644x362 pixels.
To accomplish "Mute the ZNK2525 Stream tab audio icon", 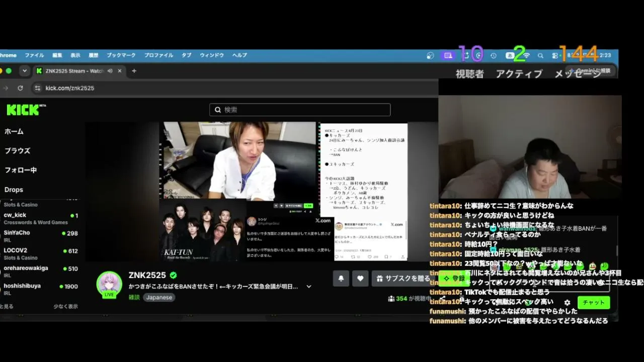I will pyautogui.click(x=110, y=71).
